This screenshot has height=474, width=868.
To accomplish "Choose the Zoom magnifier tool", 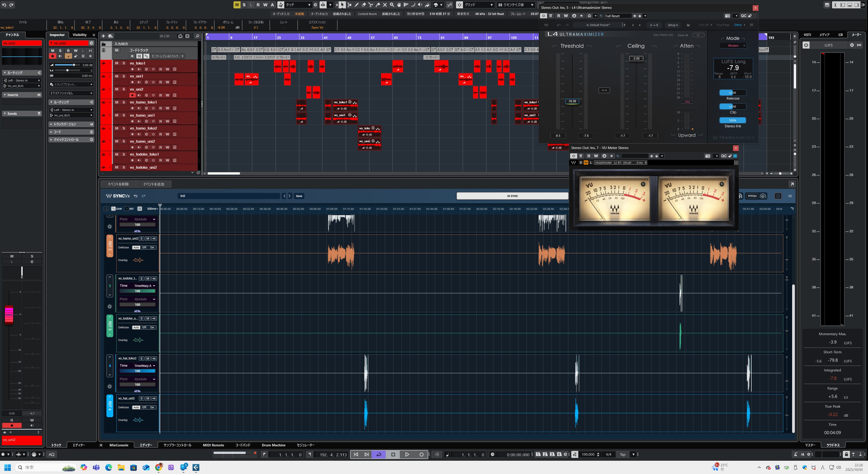I will pos(392,5).
